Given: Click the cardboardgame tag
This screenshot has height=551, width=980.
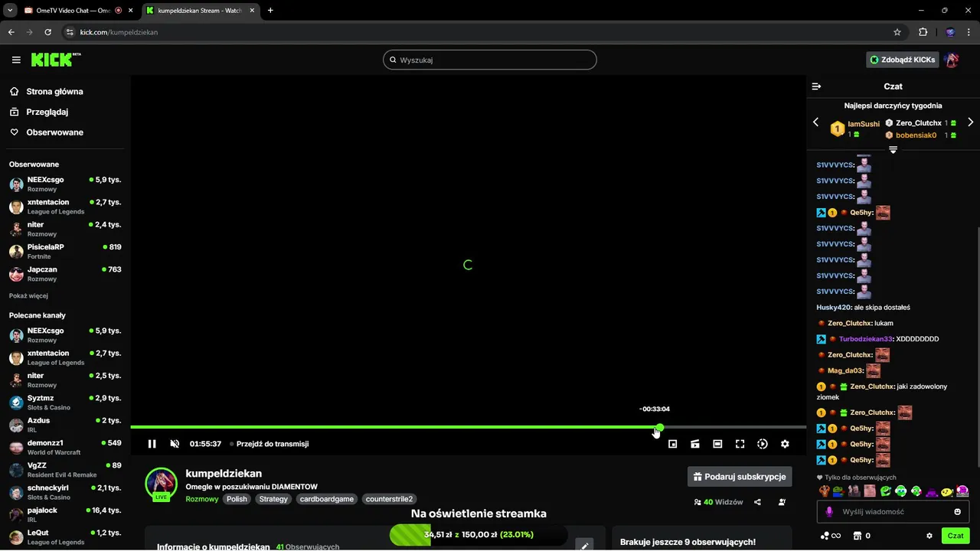Looking at the screenshot, I should (x=327, y=499).
